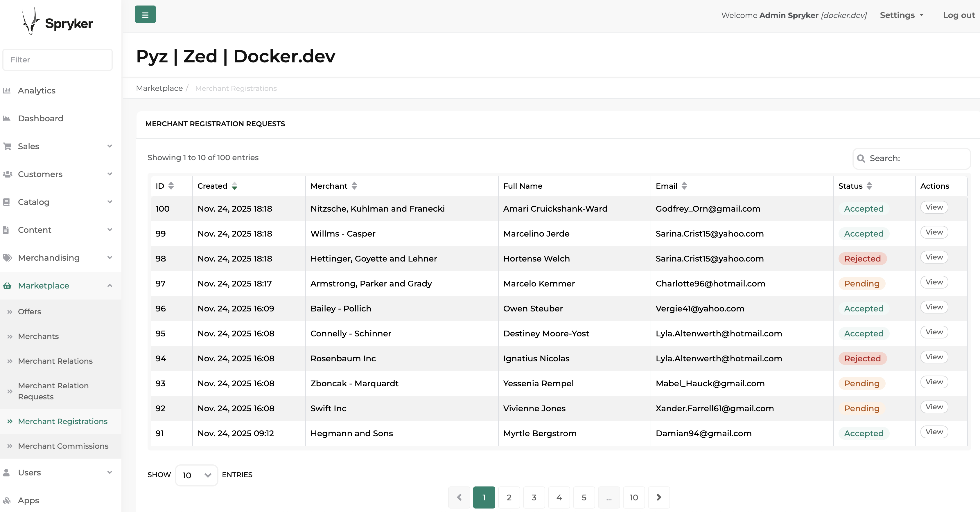Click the Merchandising tag icon
This screenshot has width=980, height=512.
[7, 258]
